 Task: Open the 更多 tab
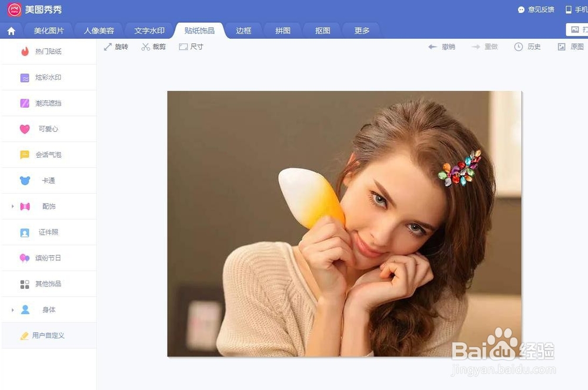click(x=362, y=31)
